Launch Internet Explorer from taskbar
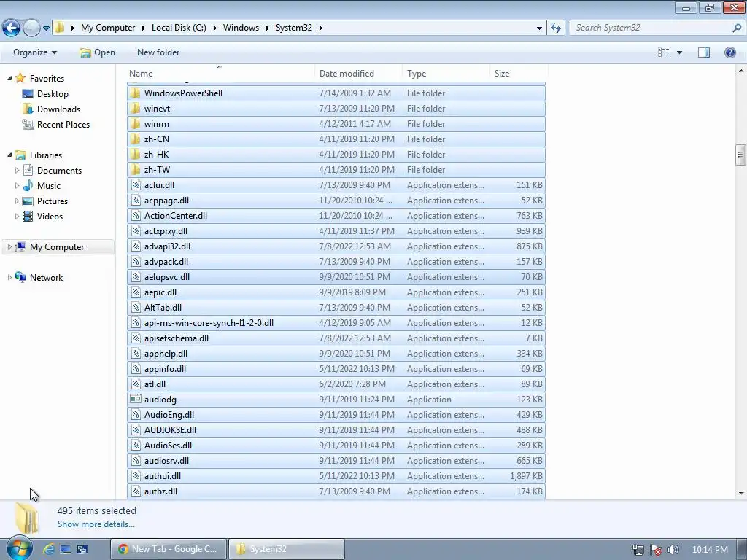747x560 pixels. 49,549
